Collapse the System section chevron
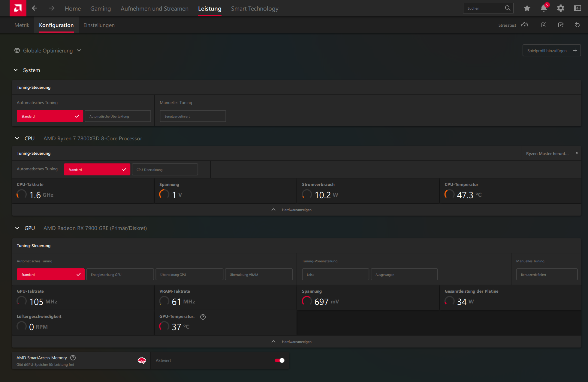The height and width of the screenshot is (382, 588). point(16,70)
